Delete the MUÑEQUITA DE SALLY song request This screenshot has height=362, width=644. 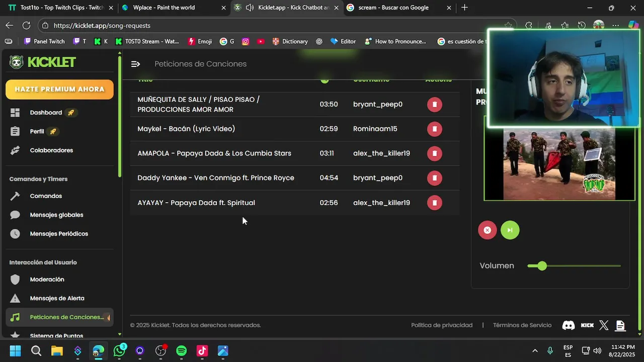434,105
